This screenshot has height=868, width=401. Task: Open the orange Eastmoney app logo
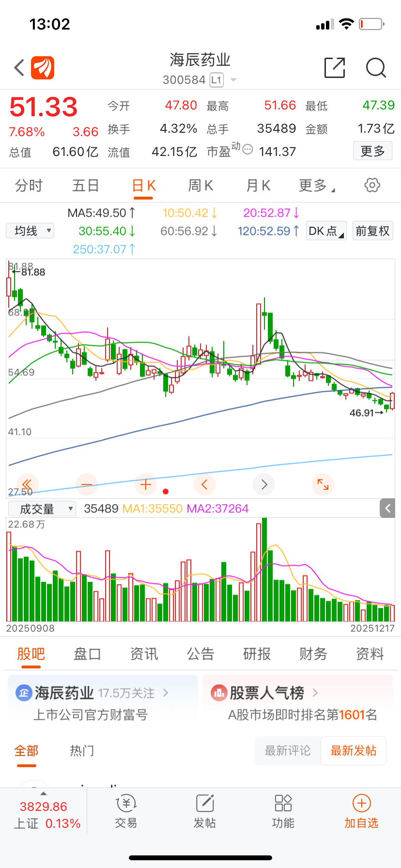[43, 68]
